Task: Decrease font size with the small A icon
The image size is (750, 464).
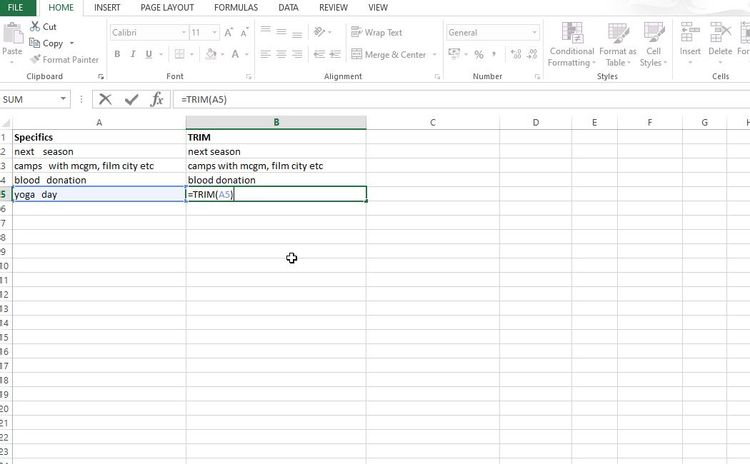Action: click(244, 33)
